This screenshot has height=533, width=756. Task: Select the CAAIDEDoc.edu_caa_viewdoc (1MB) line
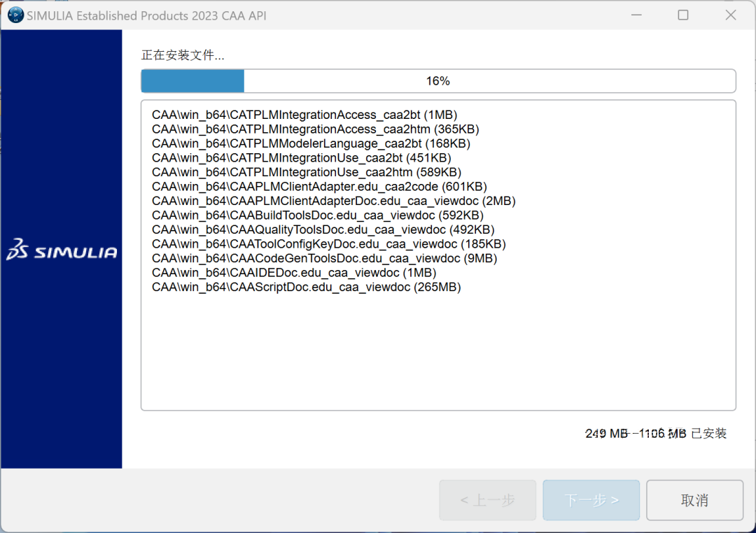tap(294, 273)
